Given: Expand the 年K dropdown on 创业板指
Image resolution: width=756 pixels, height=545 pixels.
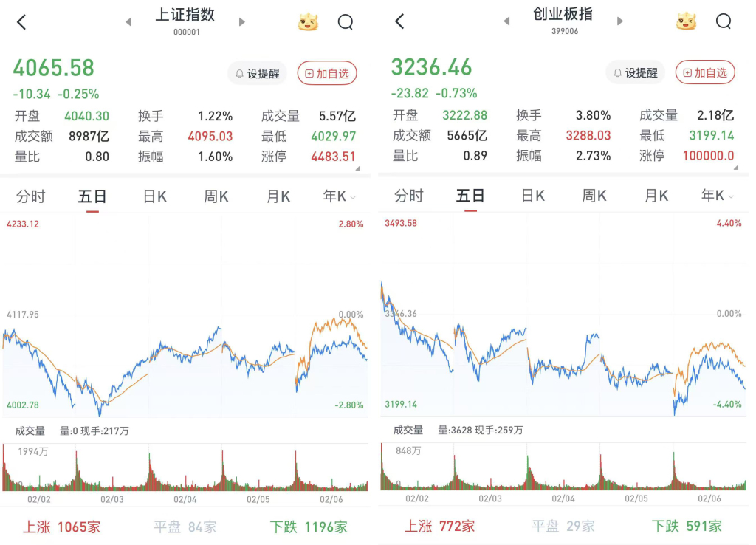Looking at the screenshot, I should (x=717, y=196).
